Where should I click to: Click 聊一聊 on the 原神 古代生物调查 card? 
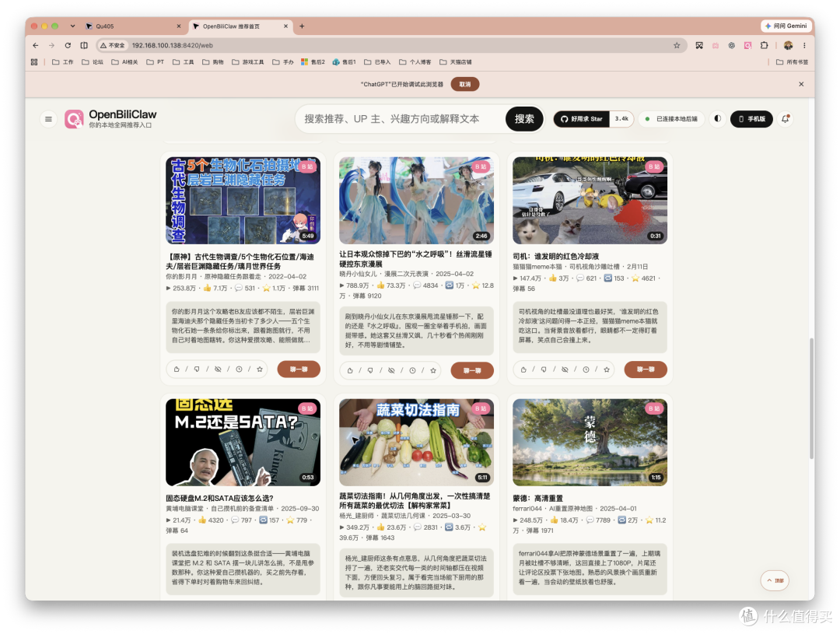click(x=299, y=370)
